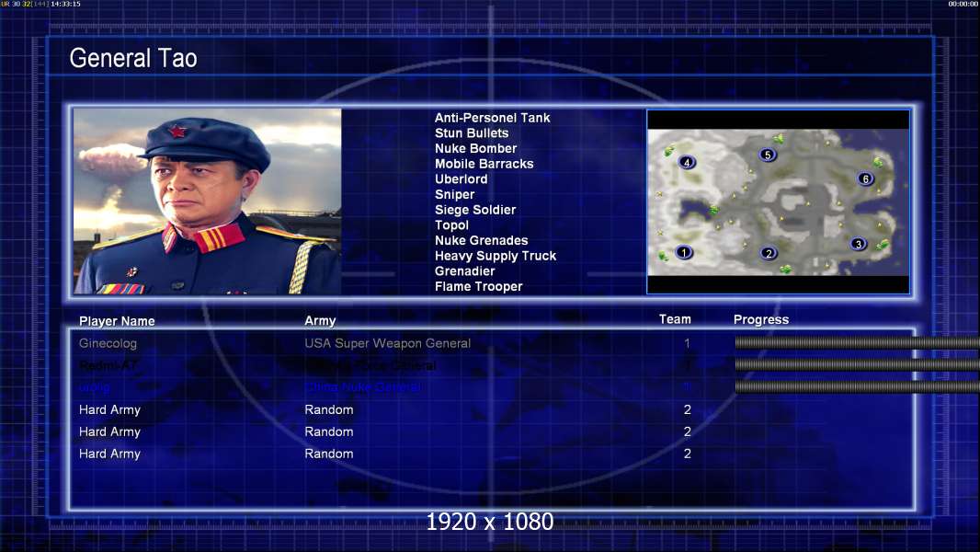Select Sniper in the unit list
Viewport: 980px width, 552px height.
click(x=454, y=194)
